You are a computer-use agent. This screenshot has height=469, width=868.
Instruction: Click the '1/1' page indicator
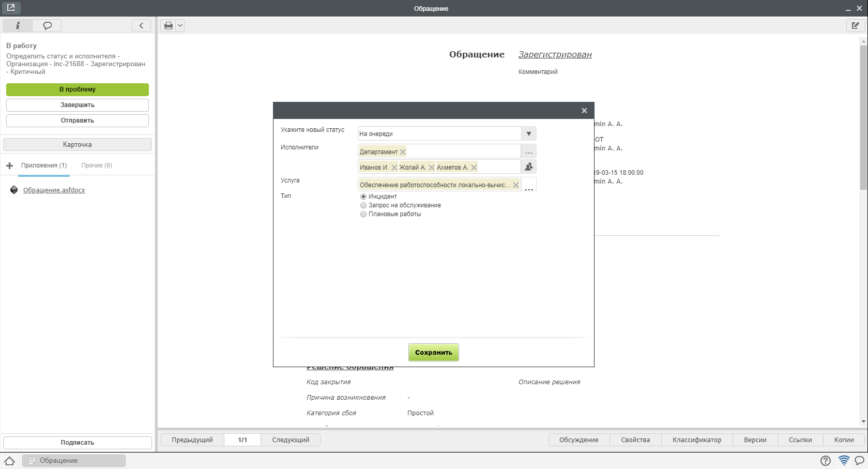click(242, 440)
